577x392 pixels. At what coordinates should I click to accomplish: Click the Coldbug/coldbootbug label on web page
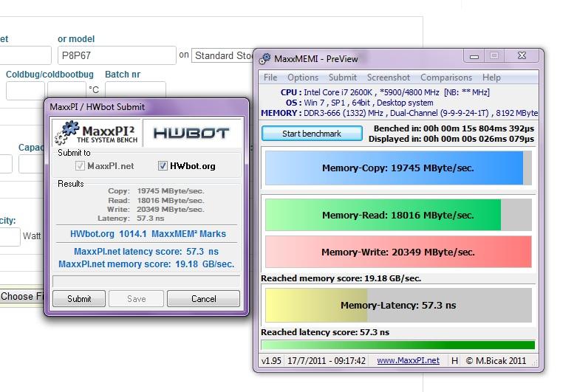point(49,75)
